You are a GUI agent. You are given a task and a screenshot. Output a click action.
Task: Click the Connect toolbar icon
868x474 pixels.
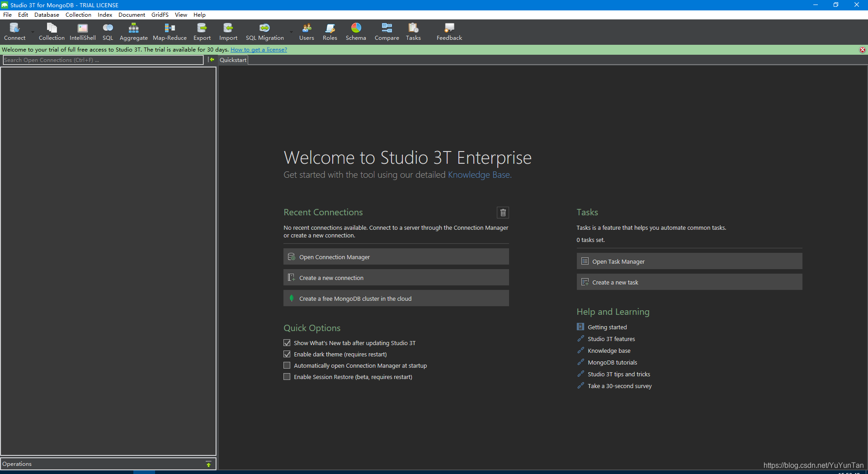(14, 32)
